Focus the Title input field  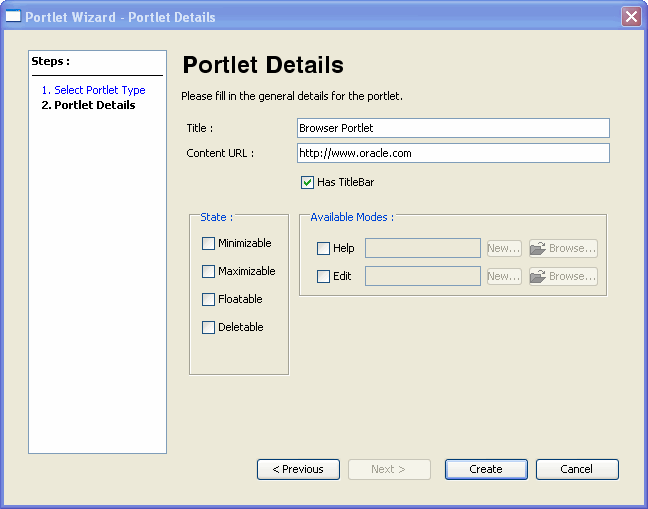point(453,128)
